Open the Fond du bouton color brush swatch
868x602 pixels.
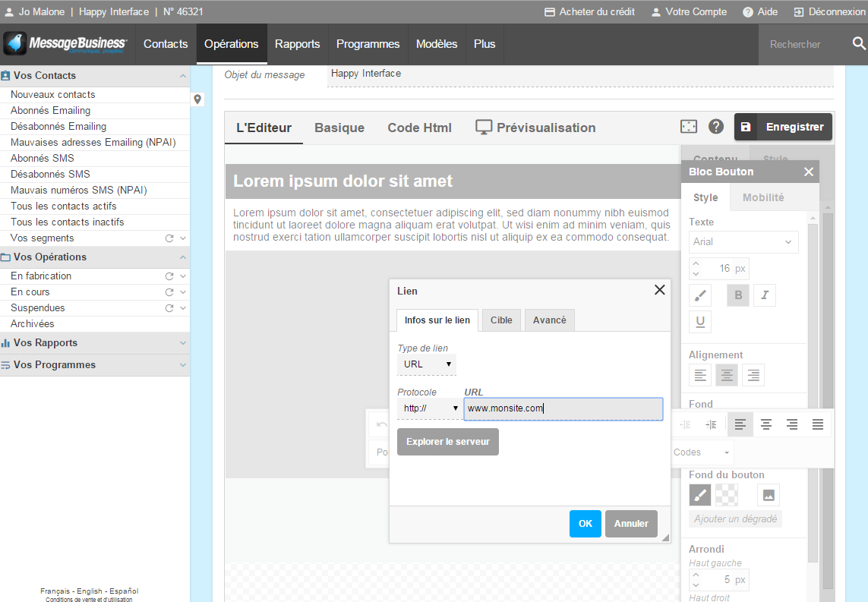pyautogui.click(x=699, y=494)
